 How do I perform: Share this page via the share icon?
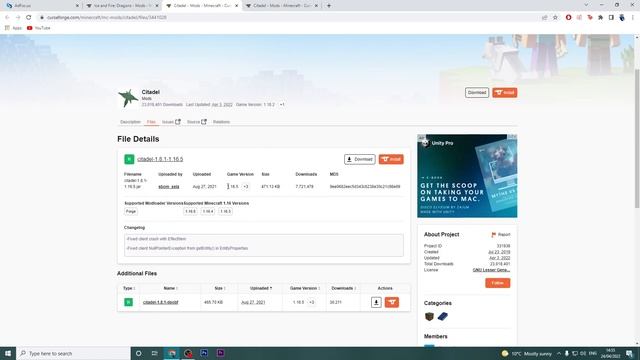coord(544,18)
